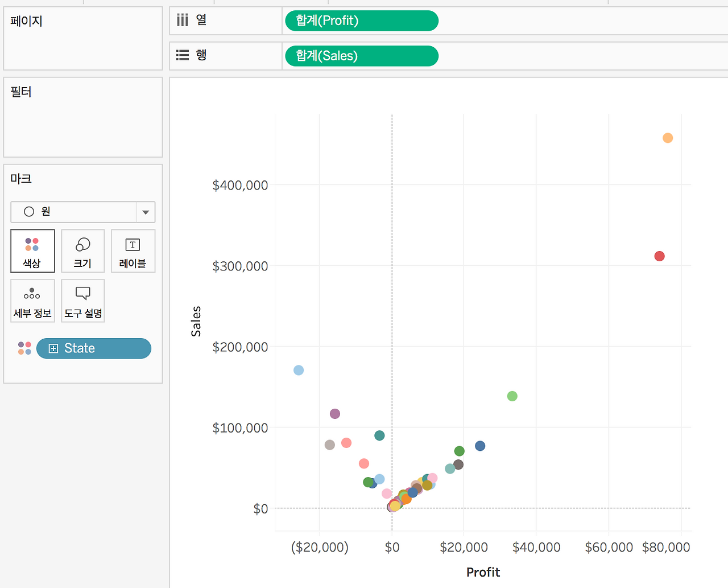Click the $60,000 Profit axis label
Screen dimensions: 728x588
(x=609, y=548)
